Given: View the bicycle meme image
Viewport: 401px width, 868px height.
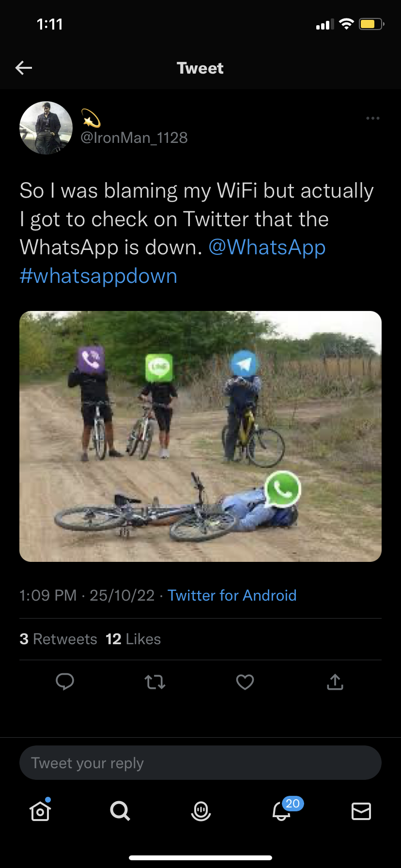Looking at the screenshot, I should click(200, 436).
